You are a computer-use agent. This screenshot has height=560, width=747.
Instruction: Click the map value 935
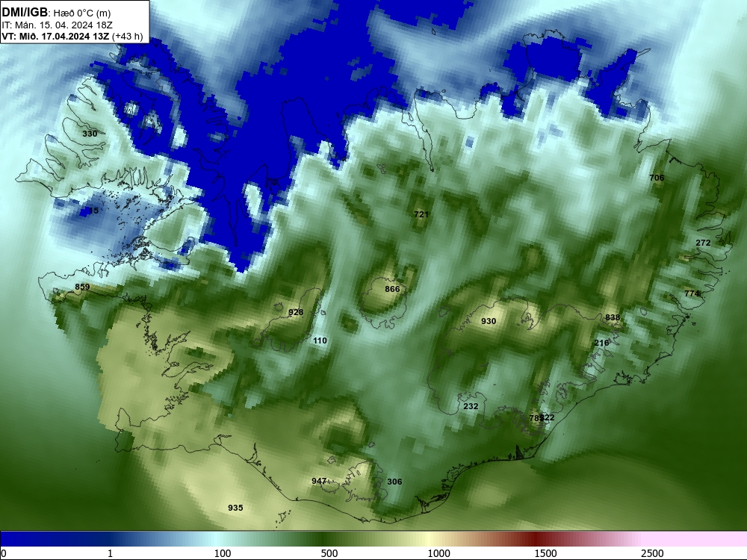pyautogui.click(x=235, y=508)
